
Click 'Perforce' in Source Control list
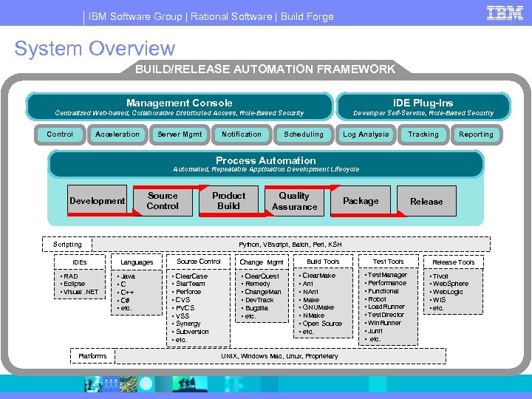click(x=188, y=292)
